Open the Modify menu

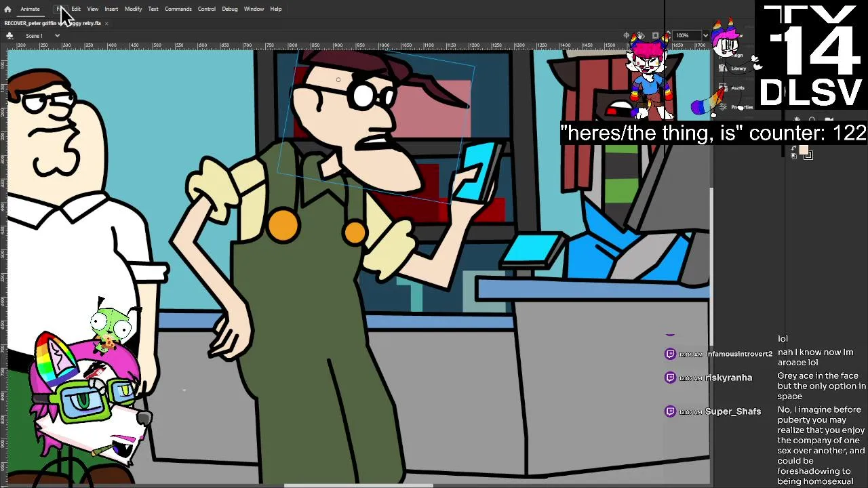click(x=133, y=9)
